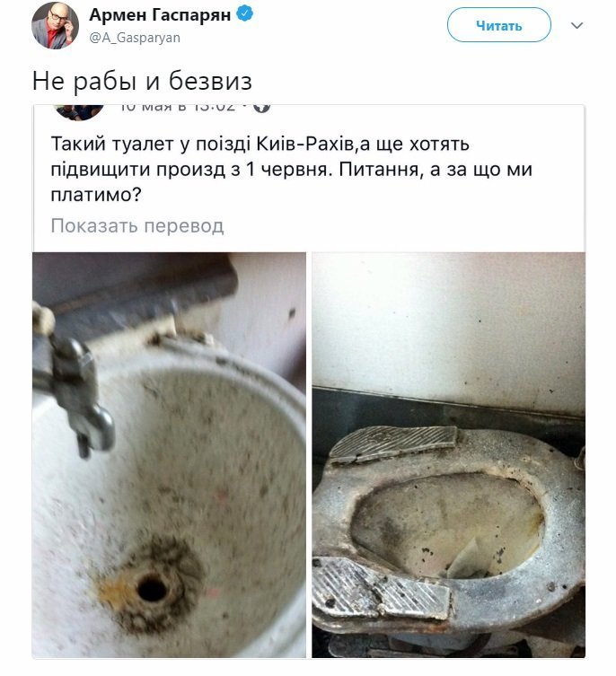This screenshot has height=676, width=616.
Task: Click the drain hole in the sink photo
Action: [152, 590]
